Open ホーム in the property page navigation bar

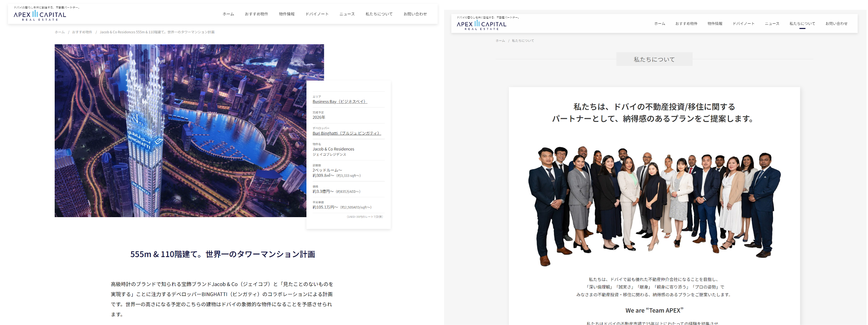(x=228, y=14)
